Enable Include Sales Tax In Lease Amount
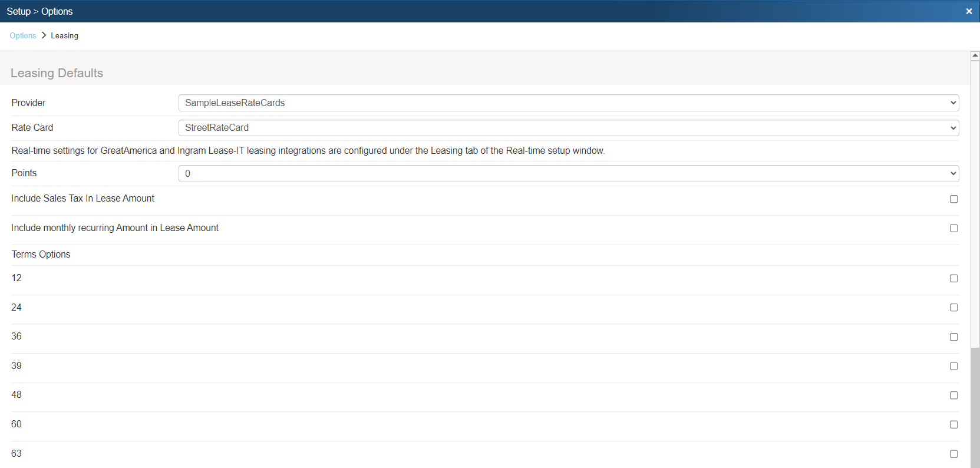 [x=953, y=199]
